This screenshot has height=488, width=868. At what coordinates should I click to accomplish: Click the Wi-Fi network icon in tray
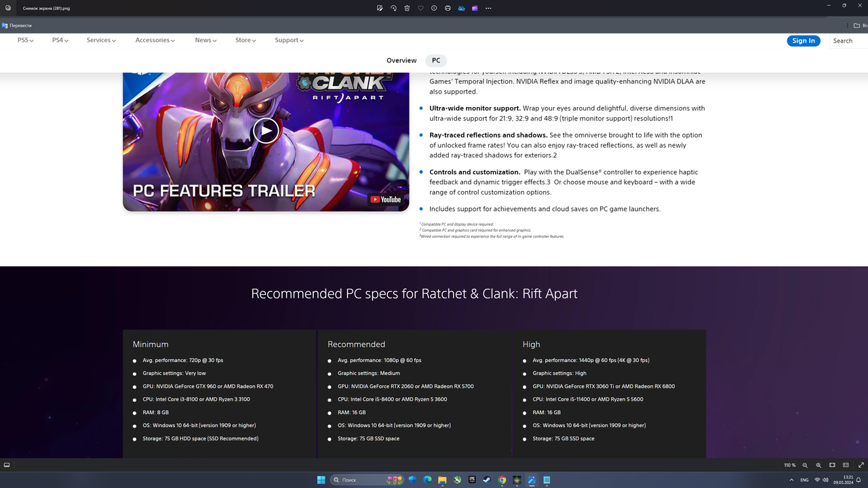tap(817, 480)
